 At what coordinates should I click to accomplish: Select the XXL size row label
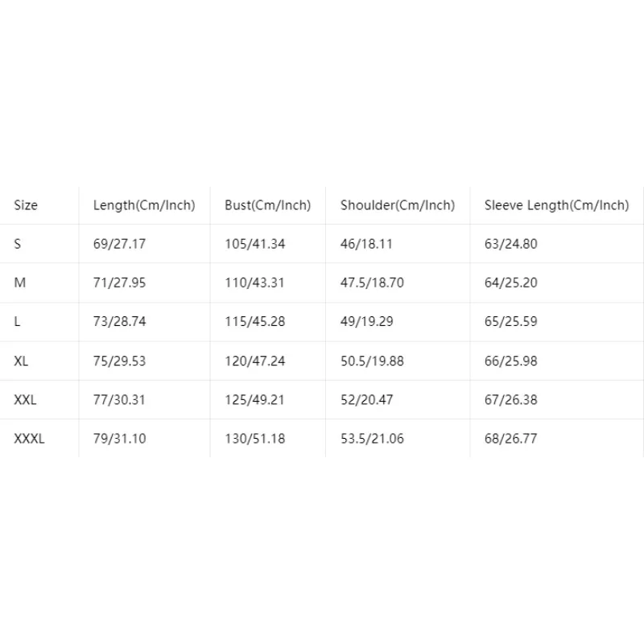[x=25, y=399]
